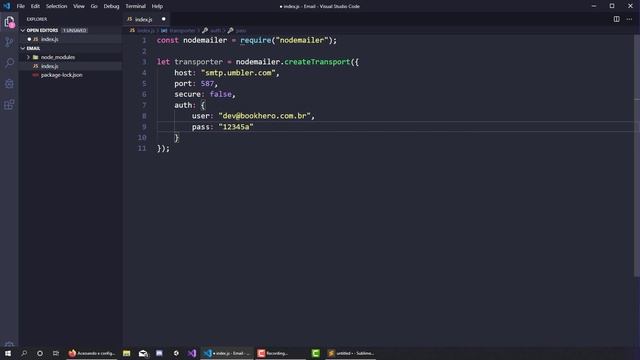Collapse the Open Editors section
Viewport: 640px width, 360px height.
[x=23, y=30]
